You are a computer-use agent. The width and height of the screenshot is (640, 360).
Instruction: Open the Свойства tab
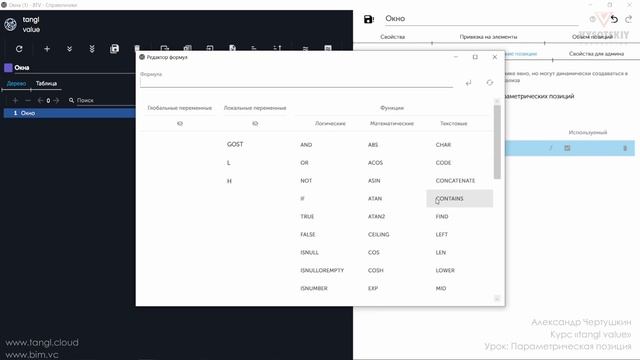(393, 37)
